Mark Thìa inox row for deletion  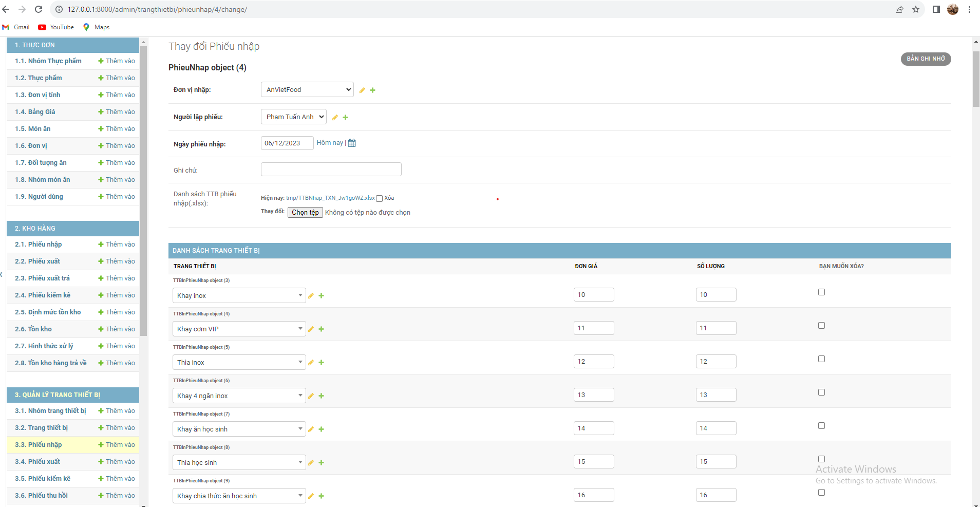click(x=821, y=359)
